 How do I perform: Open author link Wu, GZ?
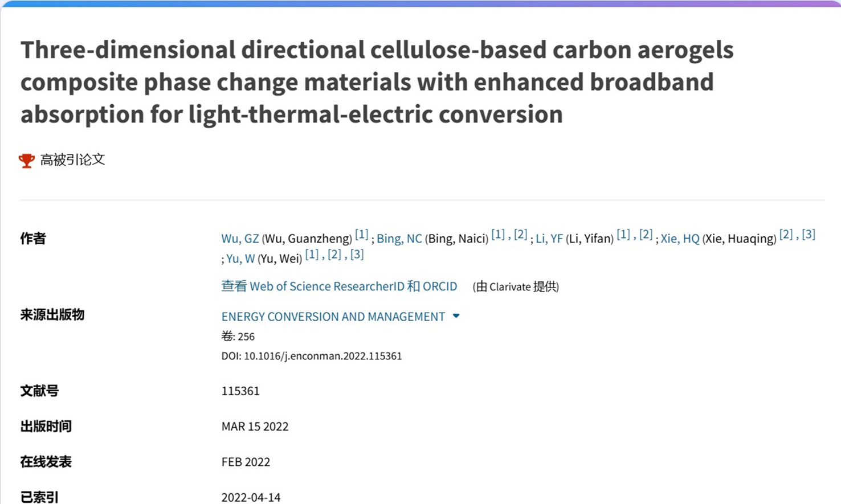click(240, 239)
